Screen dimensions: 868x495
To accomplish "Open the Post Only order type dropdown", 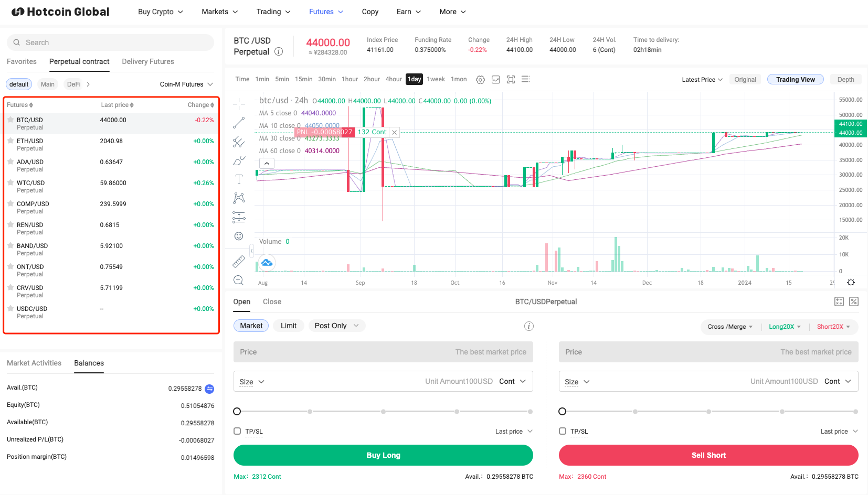I will tap(336, 326).
